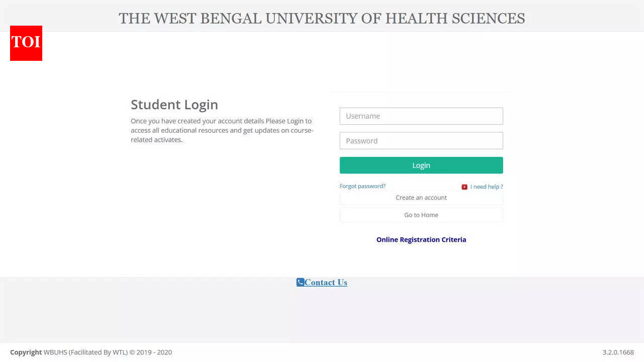Click inside the Username field
This screenshot has height=362, width=644.
(x=421, y=116)
